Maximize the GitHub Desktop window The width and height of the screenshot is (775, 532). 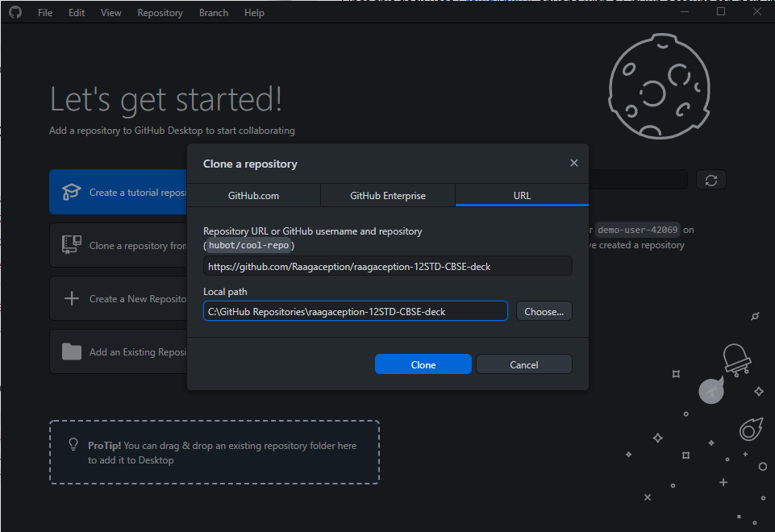click(721, 12)
